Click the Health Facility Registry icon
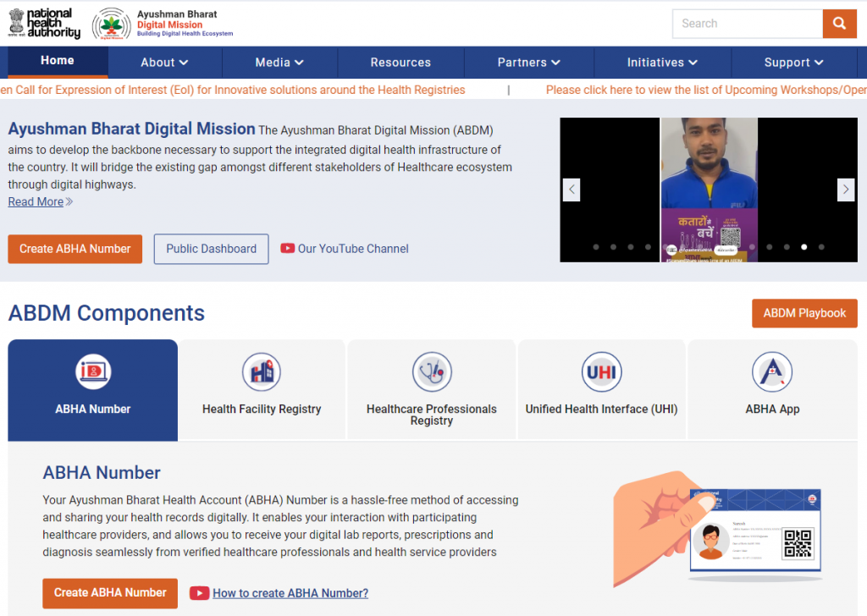 click(262, 371)
